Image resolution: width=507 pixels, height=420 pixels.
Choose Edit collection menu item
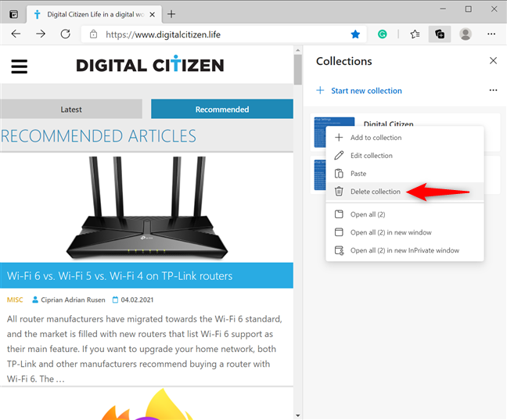pos(405,156)
